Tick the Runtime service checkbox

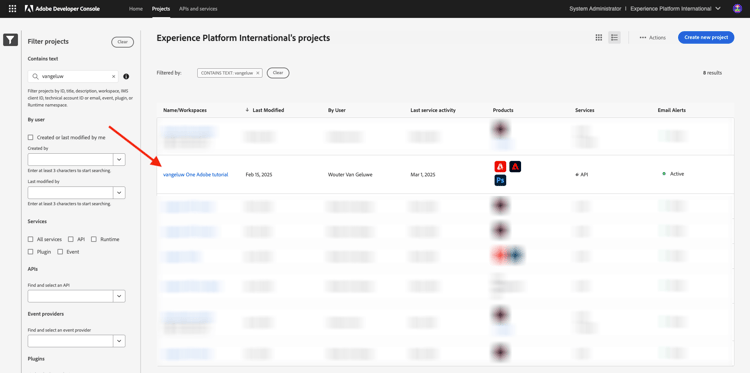click(x=94, y=239)
